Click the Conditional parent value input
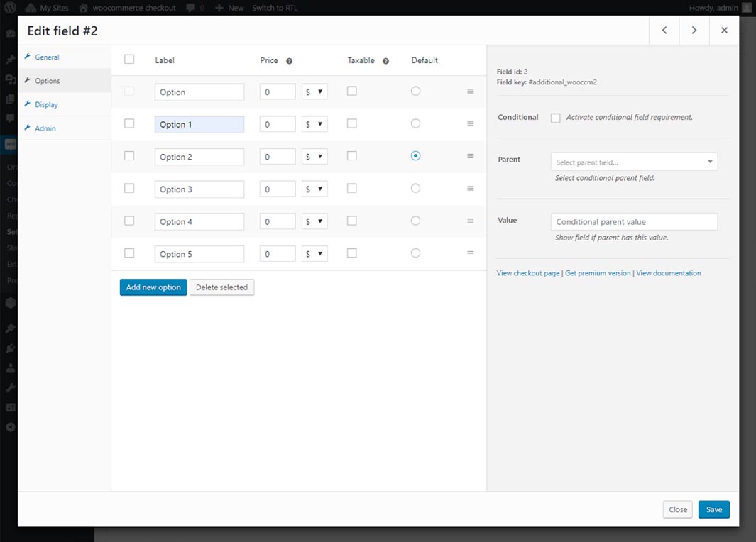756x542 pixels. [634, 221]
